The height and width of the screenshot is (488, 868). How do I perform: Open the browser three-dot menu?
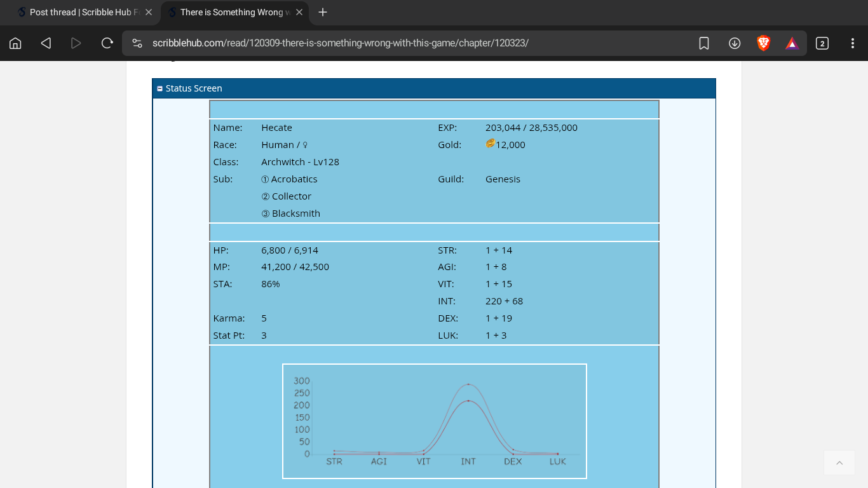click(x=852, y=43)
